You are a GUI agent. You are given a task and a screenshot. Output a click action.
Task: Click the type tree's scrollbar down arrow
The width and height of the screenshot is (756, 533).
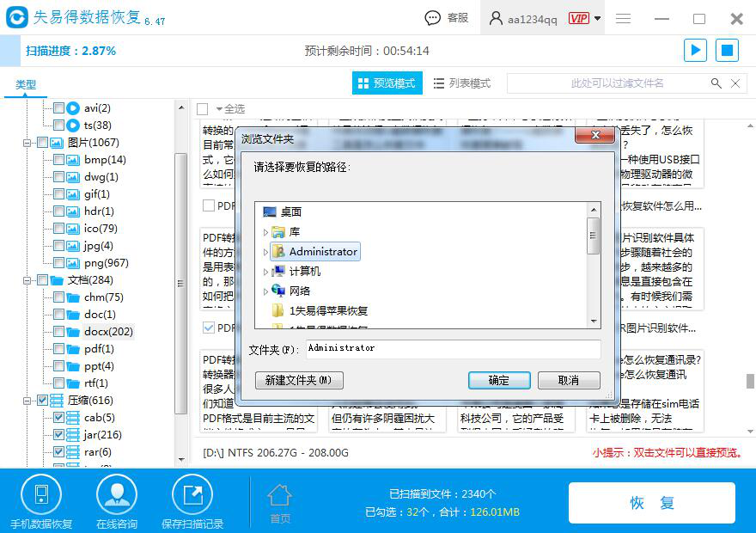pos(181,460)
